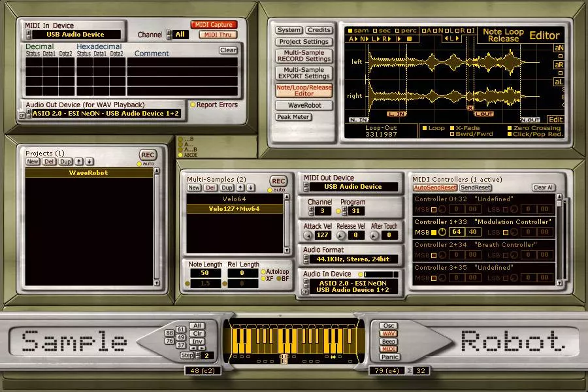The image size is (588, 392).
Task: Change MIDI In Channel selector
Action: pyautogui.click(x=180, y=35)
